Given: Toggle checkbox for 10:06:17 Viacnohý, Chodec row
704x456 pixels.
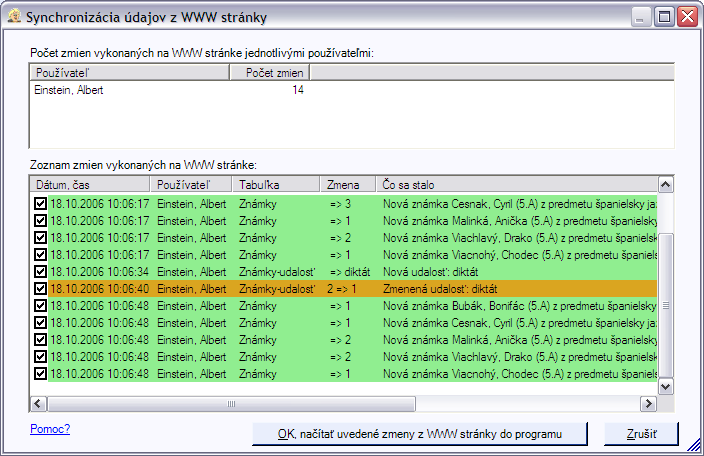Looking at the screenshot, I should tap(40, 254).
